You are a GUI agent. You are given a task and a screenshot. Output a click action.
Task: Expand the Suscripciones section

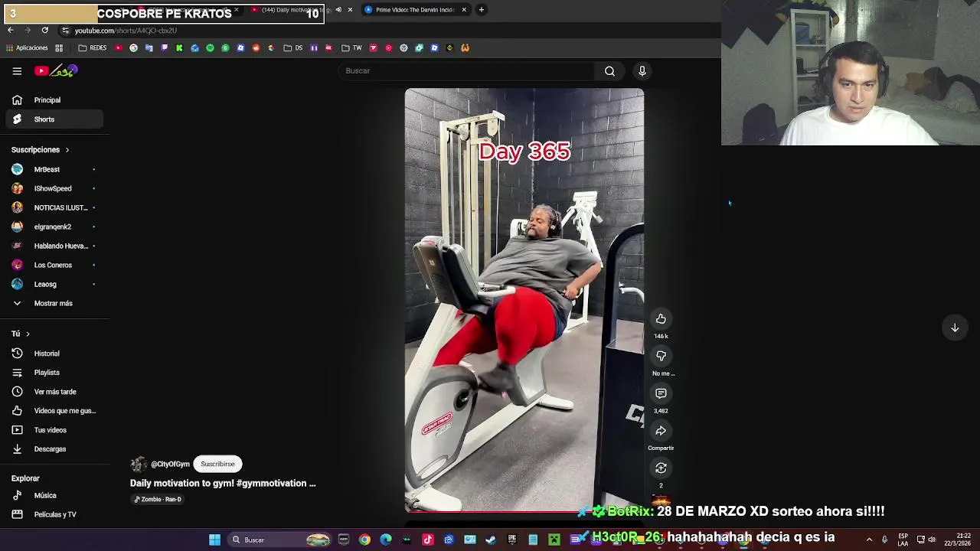pos(41,150)
